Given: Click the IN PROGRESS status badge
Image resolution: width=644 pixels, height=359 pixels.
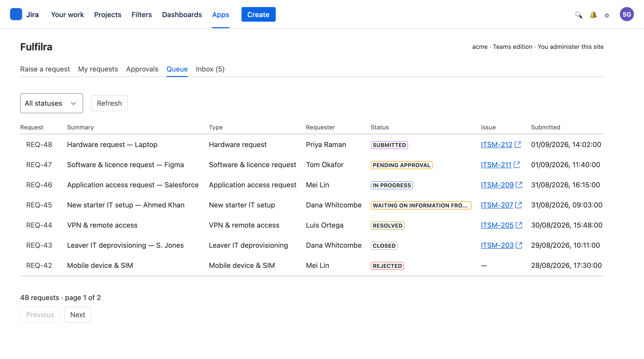Looking at the screenshot, I should [x=392, y=185].
